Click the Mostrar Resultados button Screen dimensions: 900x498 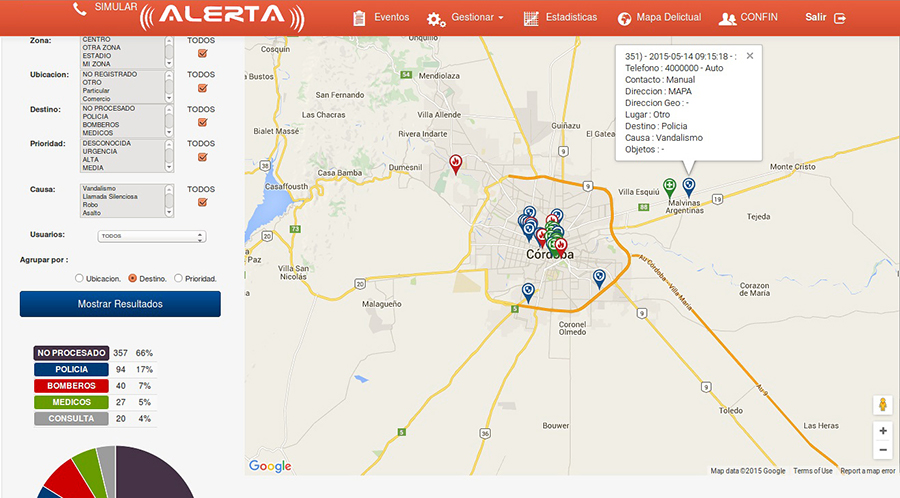(120, 304)
